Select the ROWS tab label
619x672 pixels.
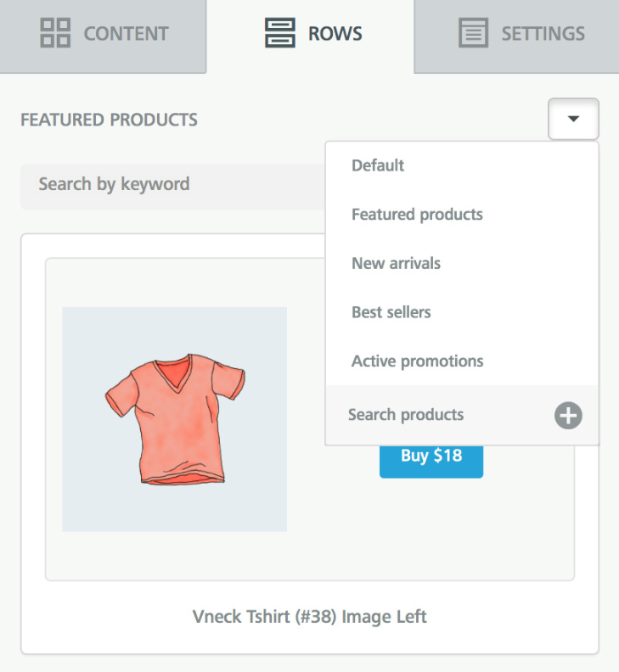tap(336, 34)
